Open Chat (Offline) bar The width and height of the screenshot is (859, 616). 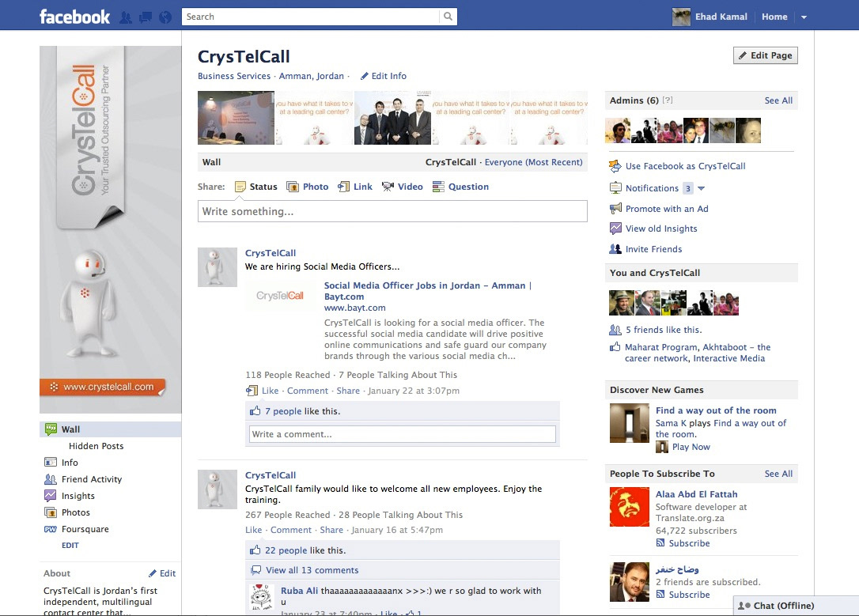click(796, 606)
